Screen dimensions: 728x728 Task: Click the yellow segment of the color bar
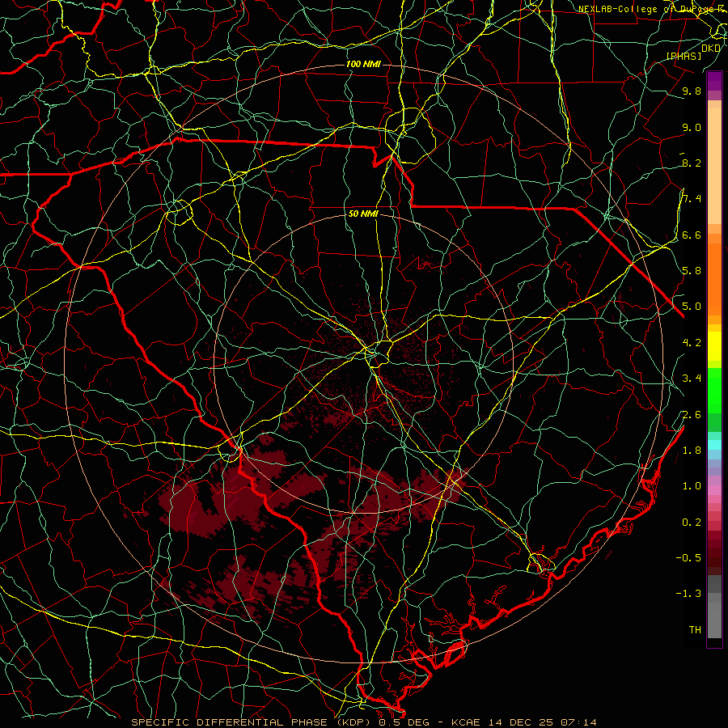pyautogui.click(x=714, y=346)
